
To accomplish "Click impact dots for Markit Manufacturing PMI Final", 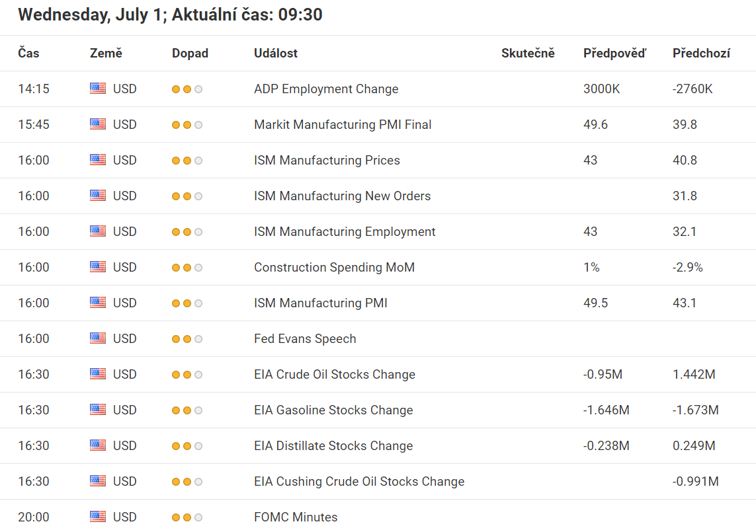I will click(187, 125).
